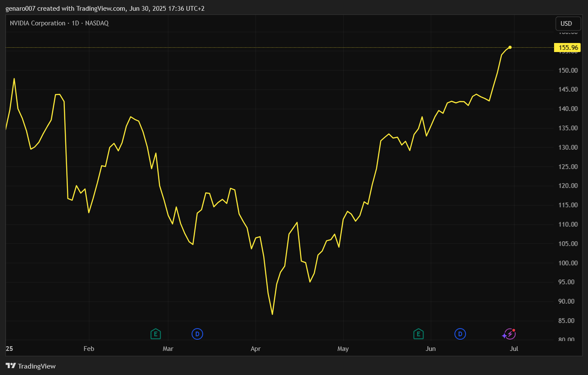Image resolution: width=588 pixels, height=375 pixels.
Task: Click the 150.00 price axis label
Action: (569, 70)
